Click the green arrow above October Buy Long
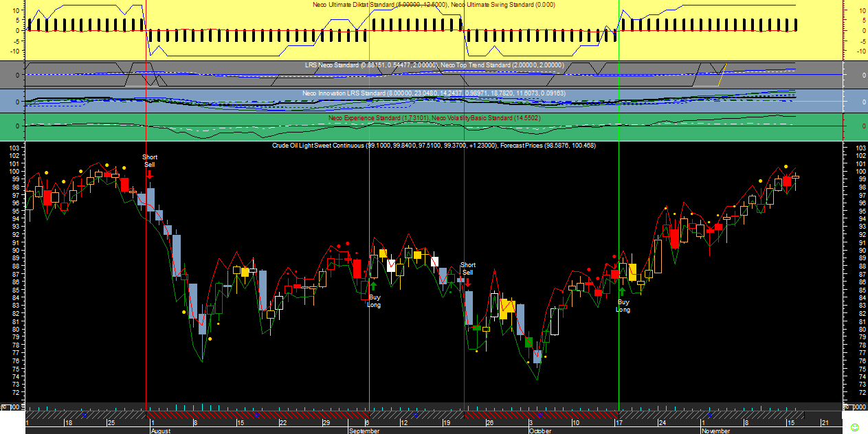 click(x=623, y=291)
